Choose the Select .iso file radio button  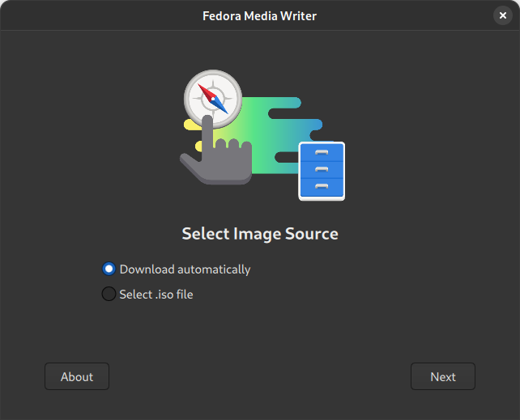[109, 295]
